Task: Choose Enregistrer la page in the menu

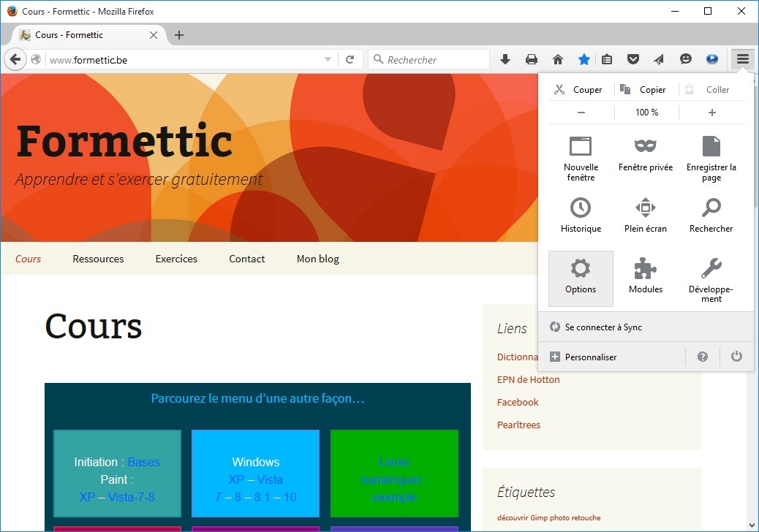Action: click(x=711, y=159)
